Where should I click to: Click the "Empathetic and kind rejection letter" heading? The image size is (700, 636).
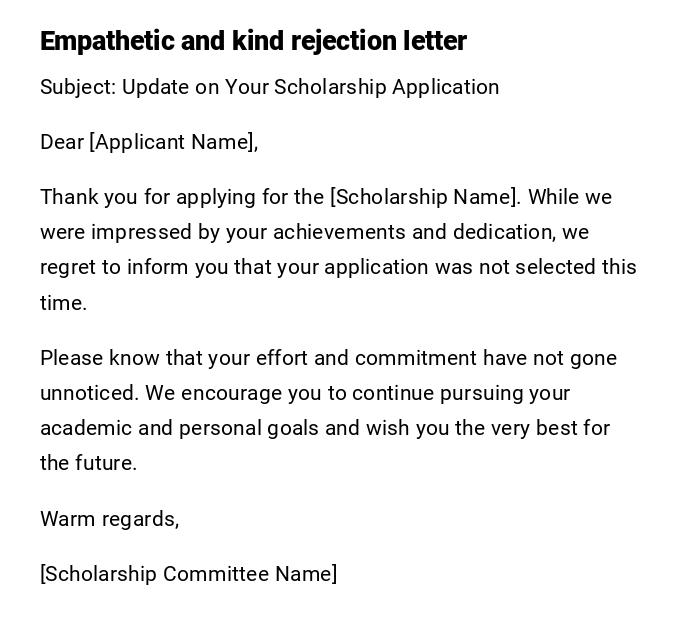(x=253, y=41)
